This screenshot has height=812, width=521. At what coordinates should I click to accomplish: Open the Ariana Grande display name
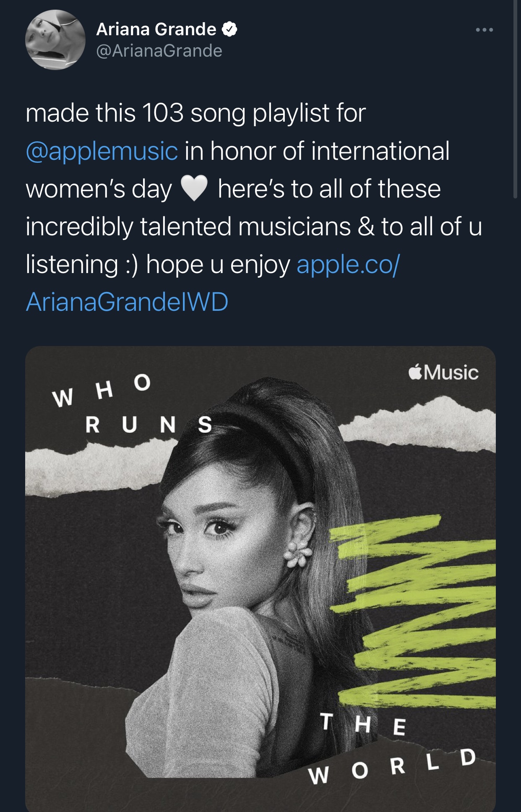(x=156, y=29)
